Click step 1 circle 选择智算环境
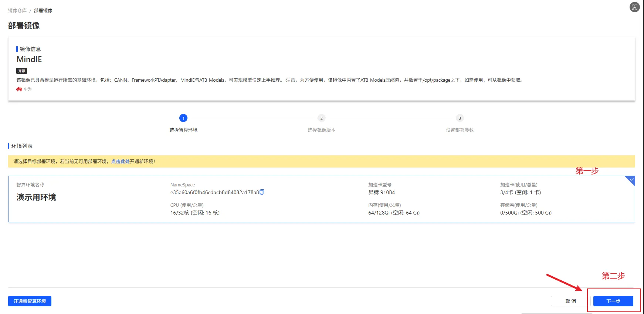This screenshot has height=314, width=644. tap(183, 118)
